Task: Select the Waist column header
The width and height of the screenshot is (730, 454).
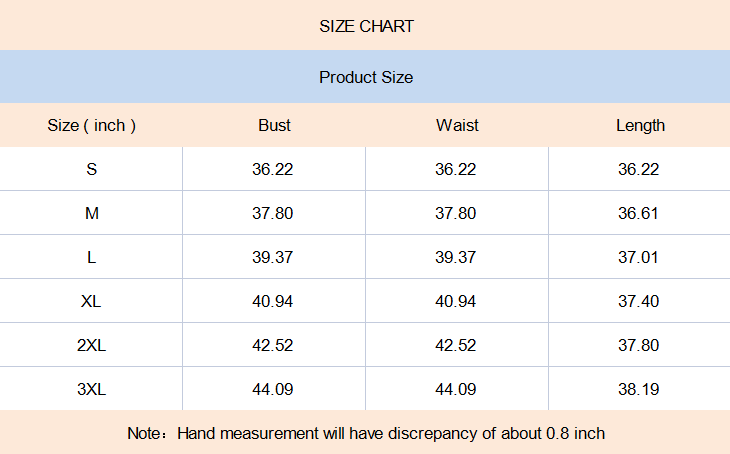Action: (x=457, y=125)
